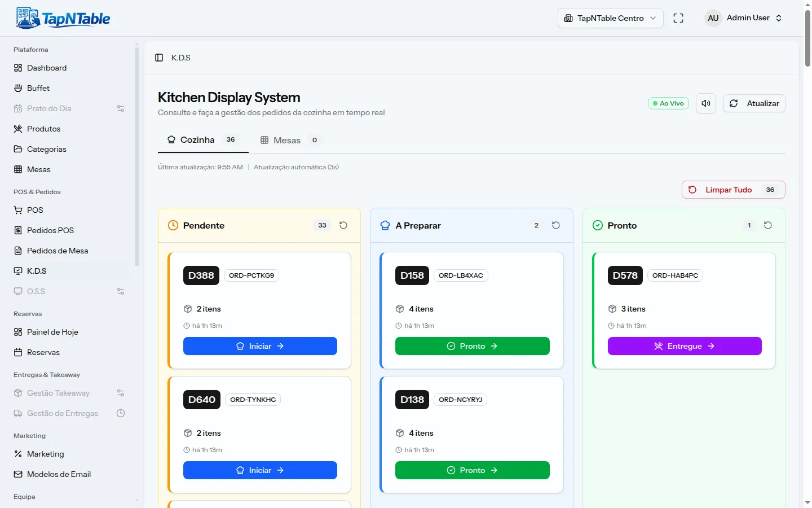Switch to the Cozinha tab
This screenshot has height=508, width=812.
(203, 140)
